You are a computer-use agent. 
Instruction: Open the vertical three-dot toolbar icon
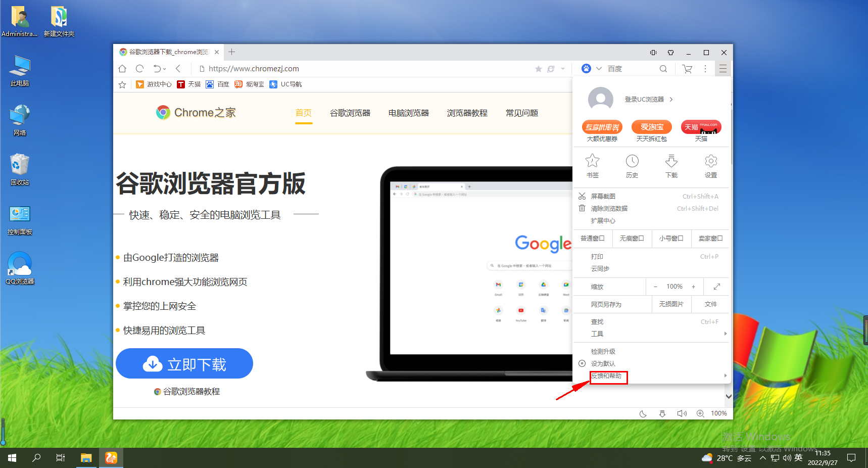(x=705, y=69)
